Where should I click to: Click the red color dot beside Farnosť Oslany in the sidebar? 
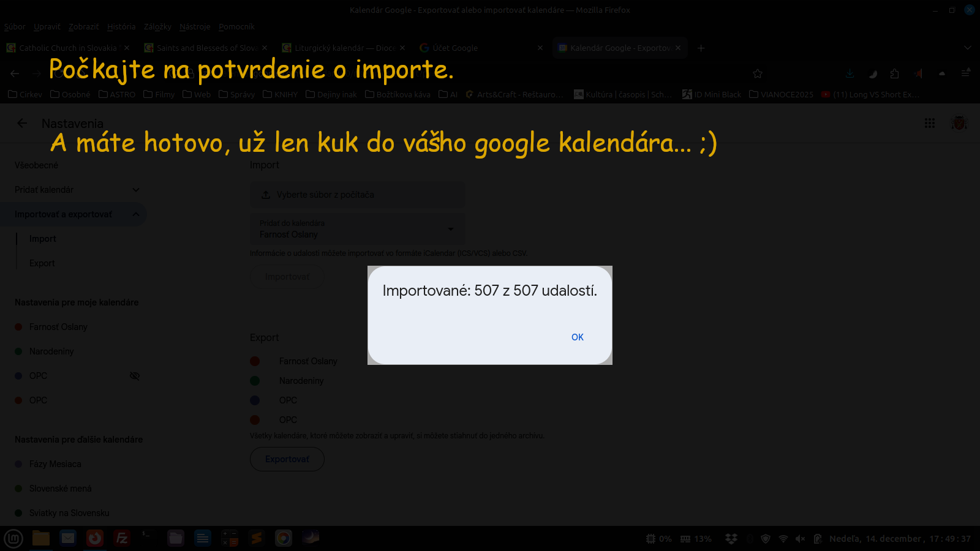pos(18,327)
